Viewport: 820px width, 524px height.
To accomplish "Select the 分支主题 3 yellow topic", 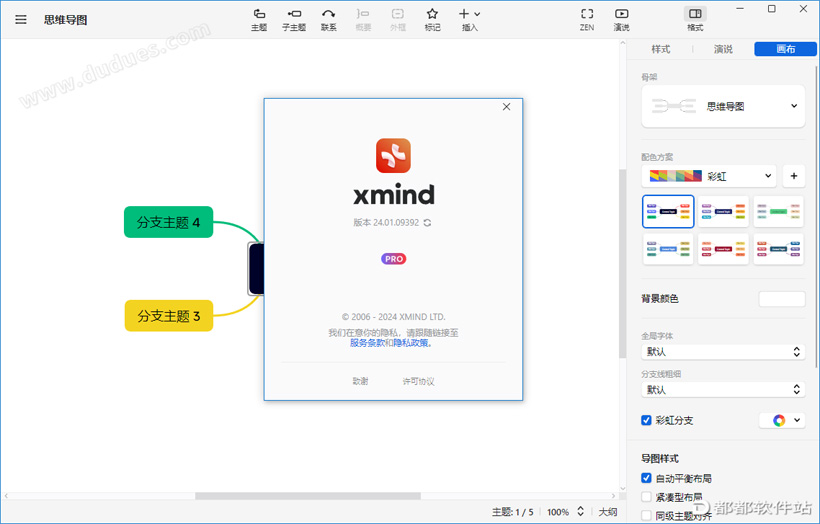I will point(169,316).
